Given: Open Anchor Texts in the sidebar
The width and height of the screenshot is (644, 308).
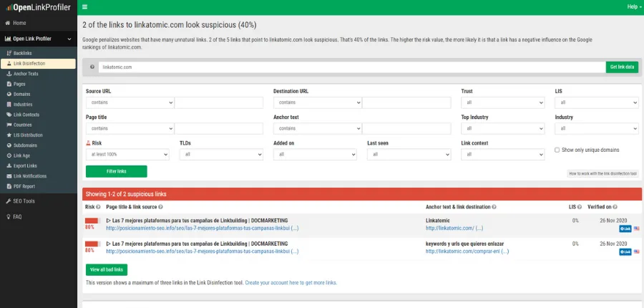Looking at the screenshot, I should pos(26,74).
